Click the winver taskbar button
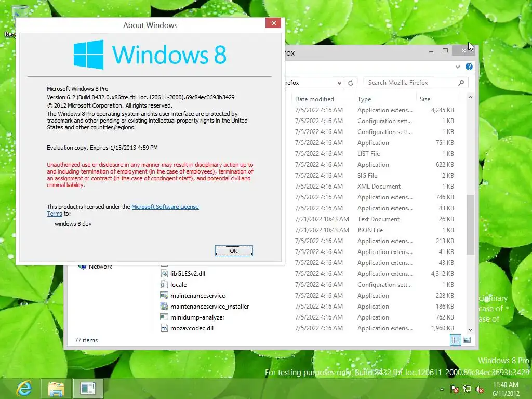Screen dimensions: 532x399 coord(88,389)
